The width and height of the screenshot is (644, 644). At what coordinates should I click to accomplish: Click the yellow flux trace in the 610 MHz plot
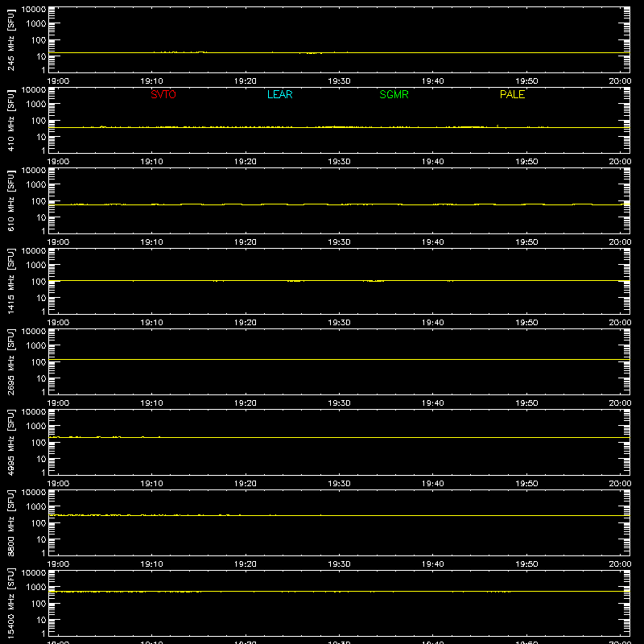pyautogui.click(x=339, y=204)
